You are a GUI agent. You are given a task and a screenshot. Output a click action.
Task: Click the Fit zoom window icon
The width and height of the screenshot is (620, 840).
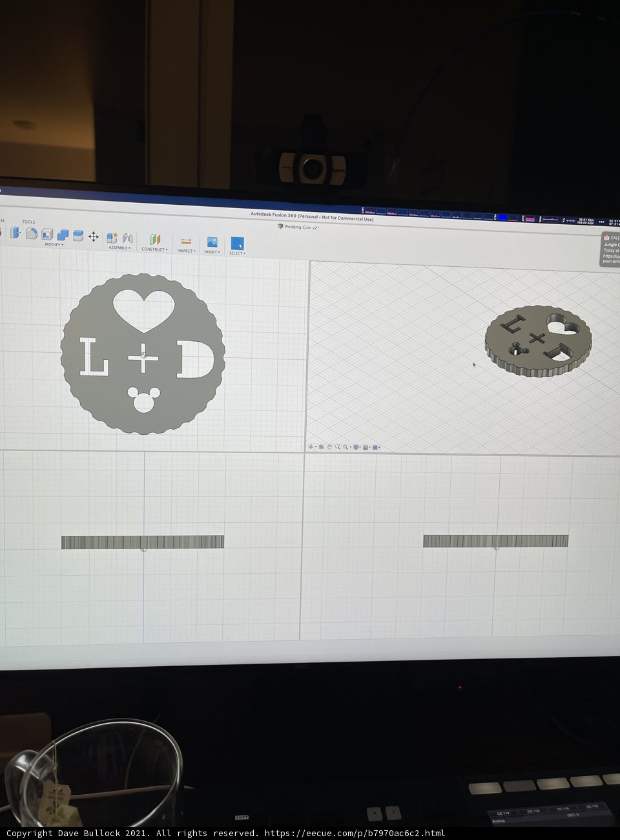click(346, 447)
